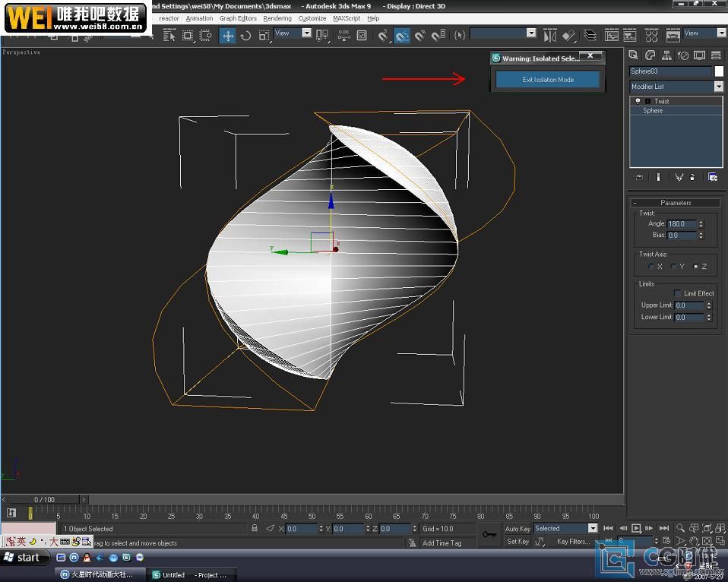Toggle Keyboard Shortcut Override icon
This screenshot has height=582, width=728.
point(362,35)
